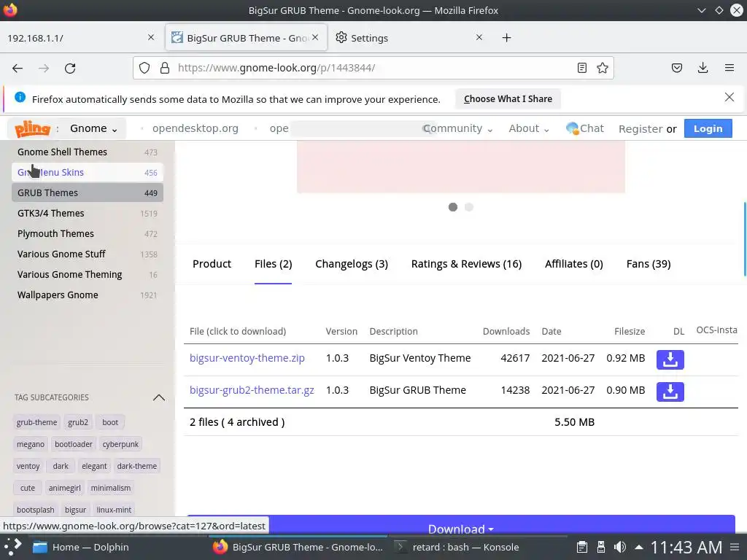Screen dimensions: 747x560
Task: Show hidden system tray icons
Action: coord(639,547)
